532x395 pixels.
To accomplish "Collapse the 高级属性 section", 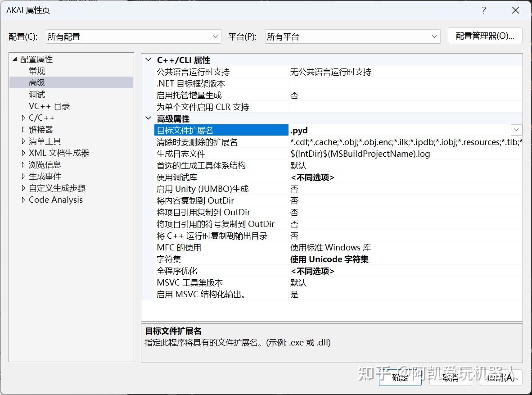I will coord(149,118).
